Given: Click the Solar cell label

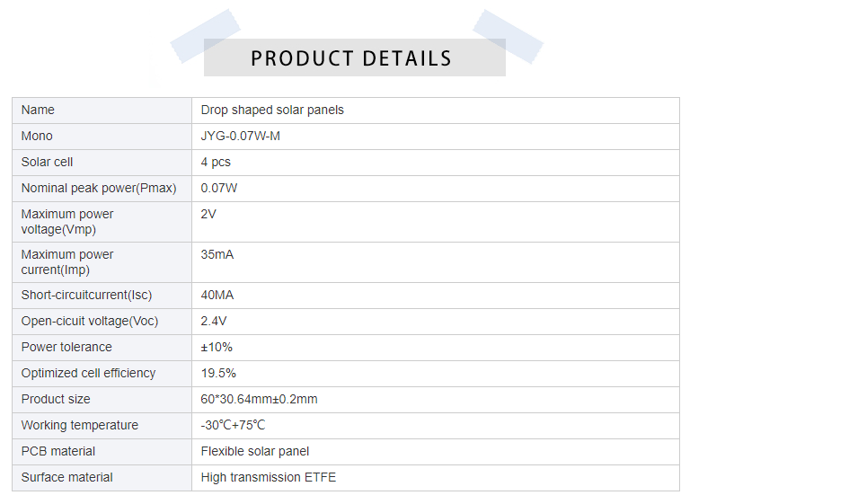Looking at the screenshot, I should point(48,163).
